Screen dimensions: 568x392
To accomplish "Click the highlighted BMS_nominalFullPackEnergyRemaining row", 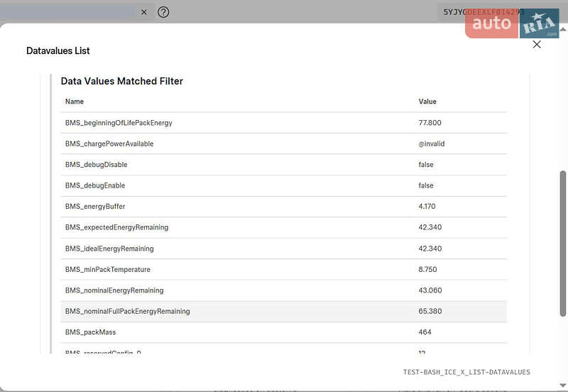I will pos(128,311).
